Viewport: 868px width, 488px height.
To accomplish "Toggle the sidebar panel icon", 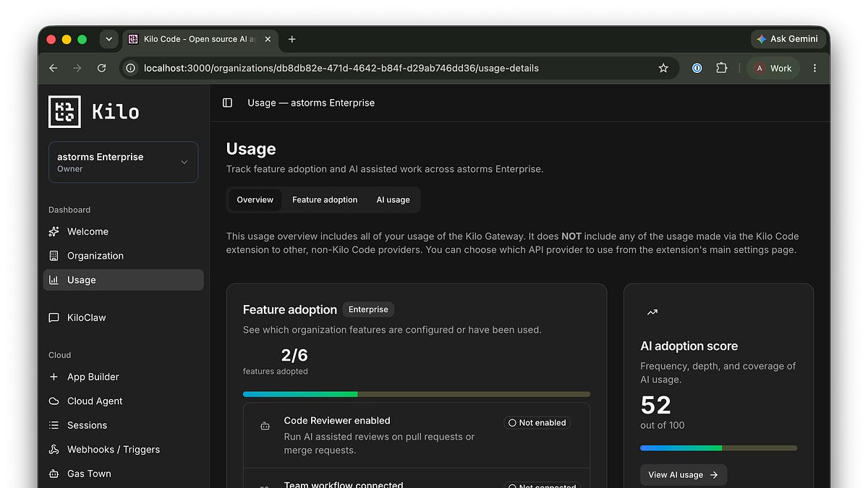I will [227, 103].
